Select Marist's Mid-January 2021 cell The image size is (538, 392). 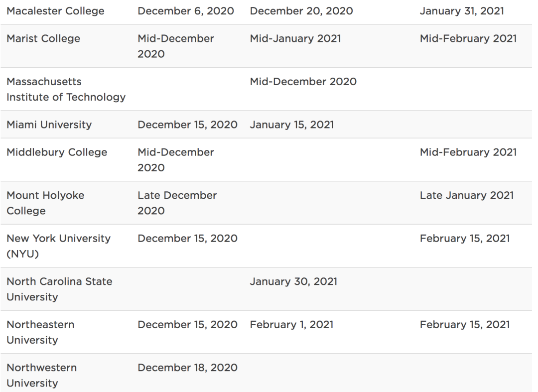pyautogui.click(x=295, y=38)
